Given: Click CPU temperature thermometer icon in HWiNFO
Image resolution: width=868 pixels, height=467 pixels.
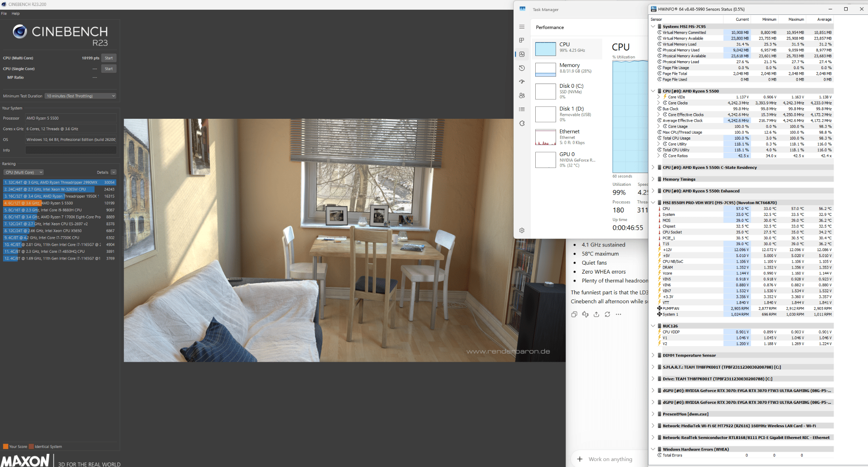Looking at the screenshot, I should click(659, 209).
